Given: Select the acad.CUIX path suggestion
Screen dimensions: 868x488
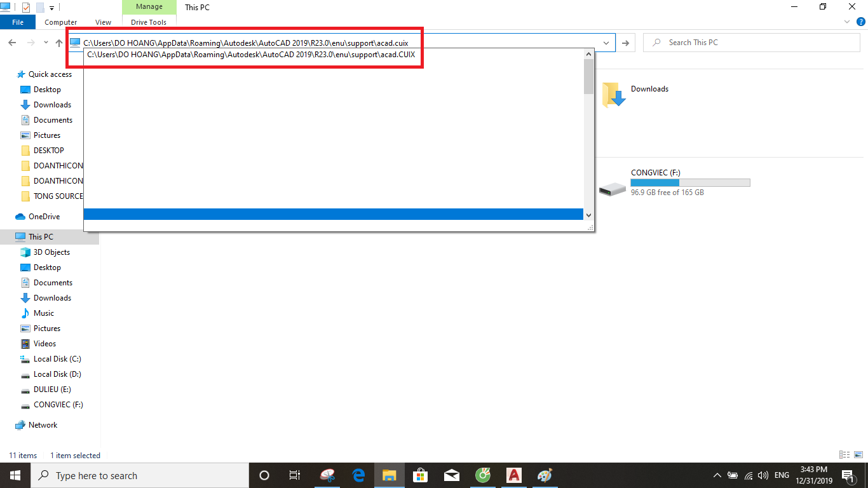Looking at the screenshot, I should 334,55.
